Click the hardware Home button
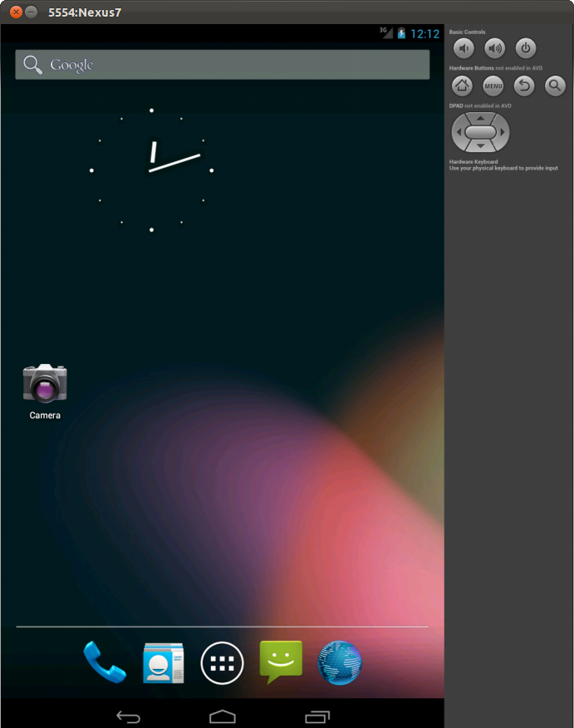The image size is (574, 728). pyautogui.click(x=462, y=86)
